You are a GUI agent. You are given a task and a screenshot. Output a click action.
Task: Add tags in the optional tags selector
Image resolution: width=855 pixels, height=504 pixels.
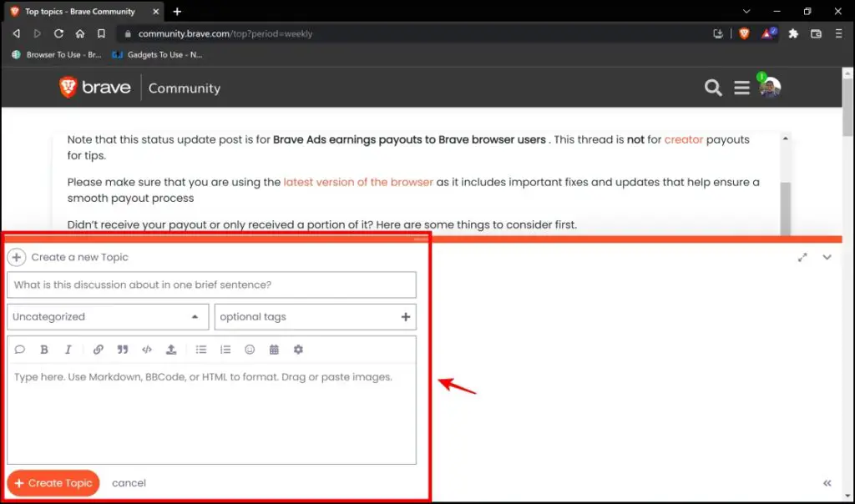(x=315, y=316)
